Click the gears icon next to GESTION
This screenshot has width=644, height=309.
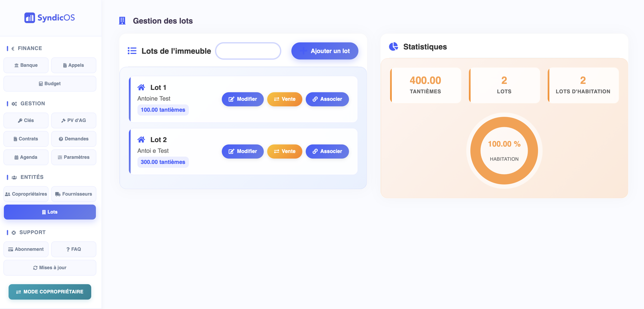(x=14, y=104)
